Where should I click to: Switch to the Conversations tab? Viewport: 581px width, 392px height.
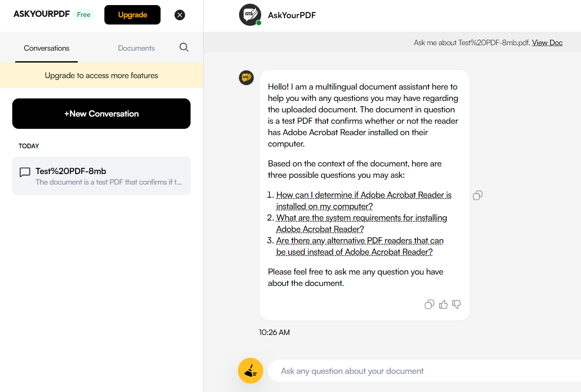[46, 48]
